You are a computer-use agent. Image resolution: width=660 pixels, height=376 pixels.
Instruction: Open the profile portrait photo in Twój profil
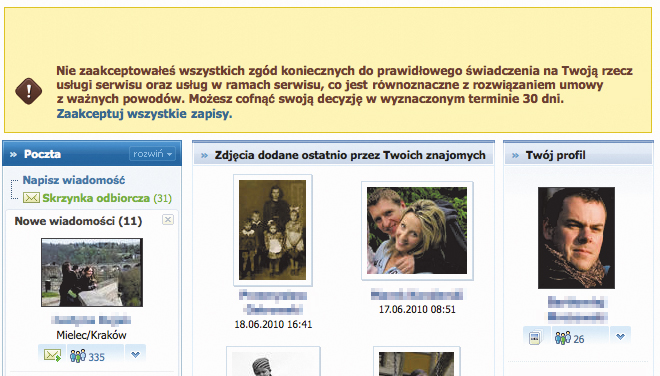coord(576,238)
